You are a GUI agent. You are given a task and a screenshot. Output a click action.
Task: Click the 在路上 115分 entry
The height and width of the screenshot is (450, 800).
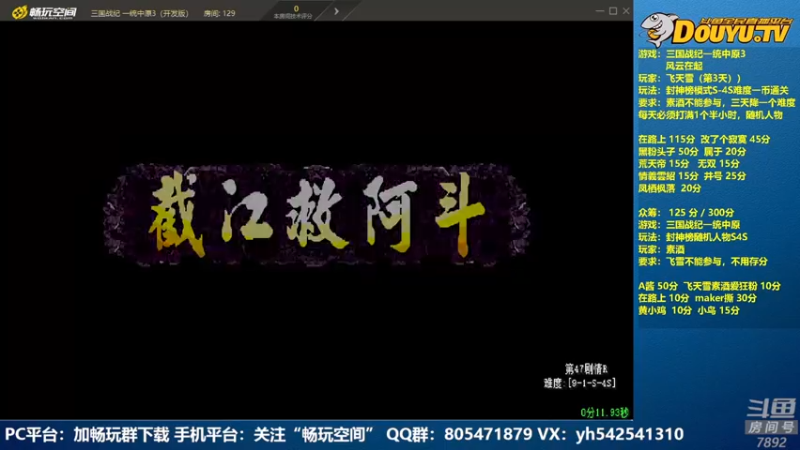click(666, 139)
